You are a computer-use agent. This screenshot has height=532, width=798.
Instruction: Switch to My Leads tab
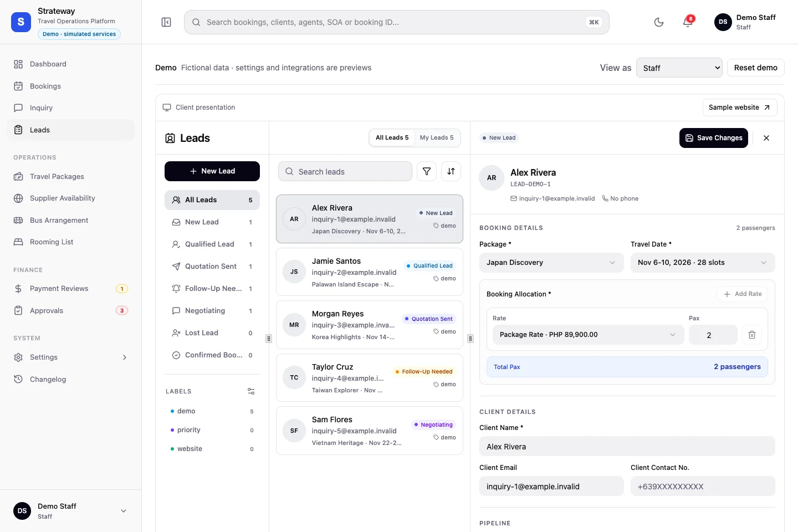pos(437,138)
